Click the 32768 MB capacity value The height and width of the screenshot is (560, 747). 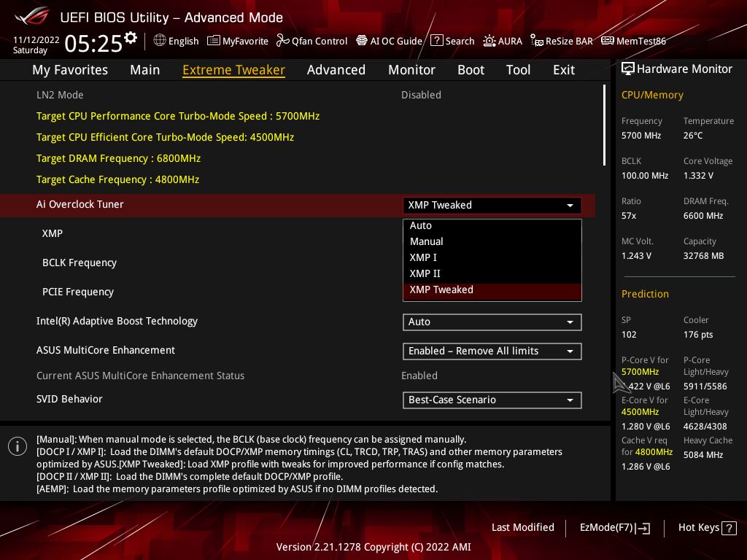704,256
